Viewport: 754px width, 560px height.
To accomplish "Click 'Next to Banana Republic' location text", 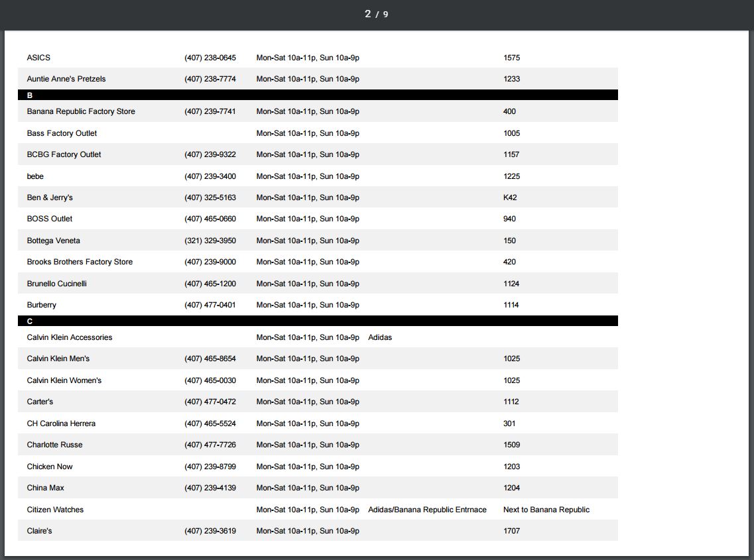I will pos(546,510).
